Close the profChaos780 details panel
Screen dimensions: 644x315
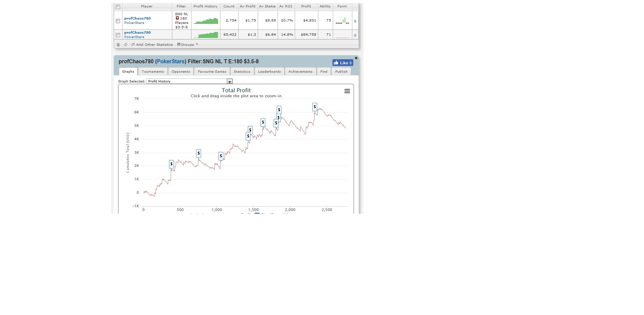coord(356,58)
